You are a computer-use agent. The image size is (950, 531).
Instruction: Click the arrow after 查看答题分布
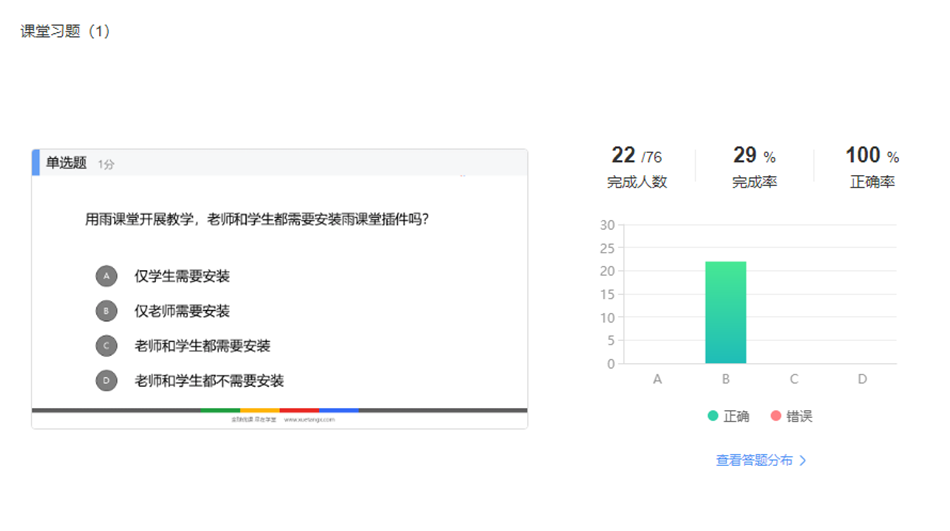803,461
